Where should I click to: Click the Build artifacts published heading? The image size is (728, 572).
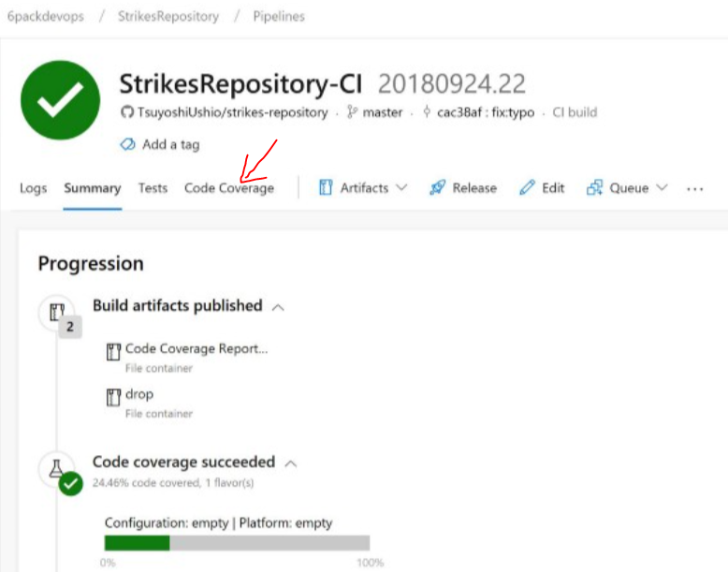(x=178, y=306)
